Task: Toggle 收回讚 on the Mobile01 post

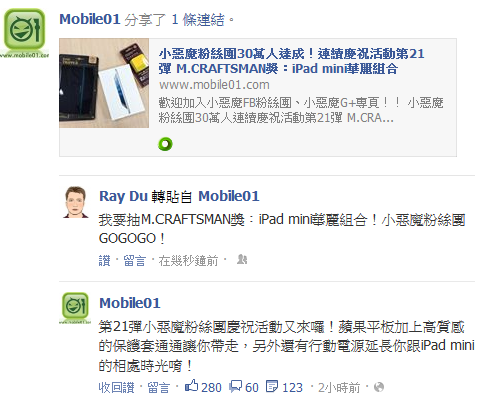Action: click(x=116, y=387)
